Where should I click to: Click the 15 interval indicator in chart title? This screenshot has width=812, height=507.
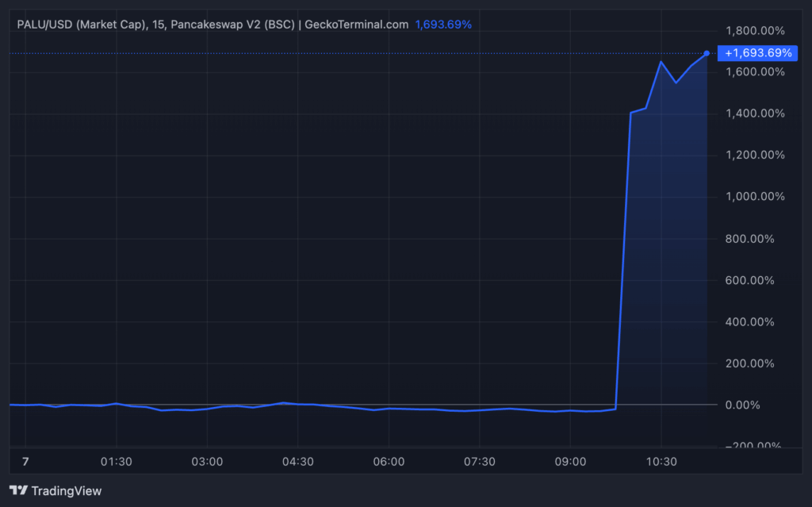click(x=158, y=25)
